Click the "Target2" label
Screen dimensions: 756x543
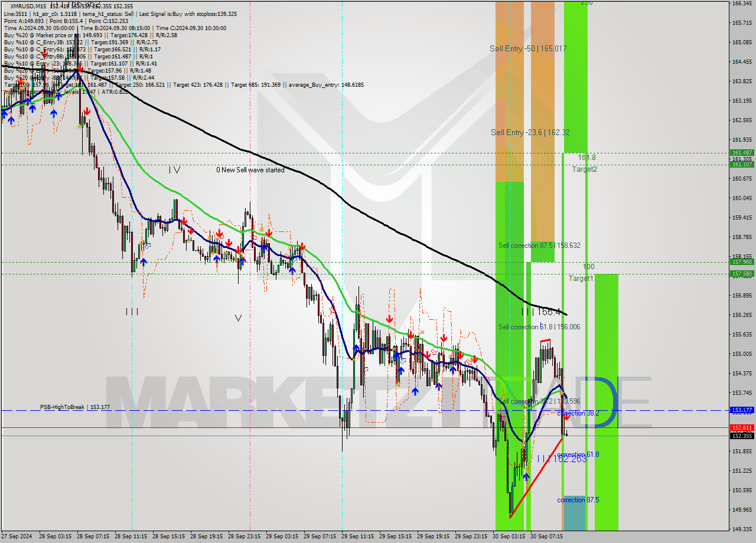584,169
